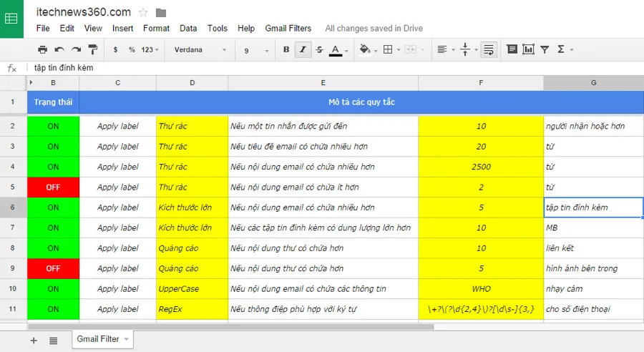
Task: Open the Gmail Filters menu
Action: coord(288,29)
